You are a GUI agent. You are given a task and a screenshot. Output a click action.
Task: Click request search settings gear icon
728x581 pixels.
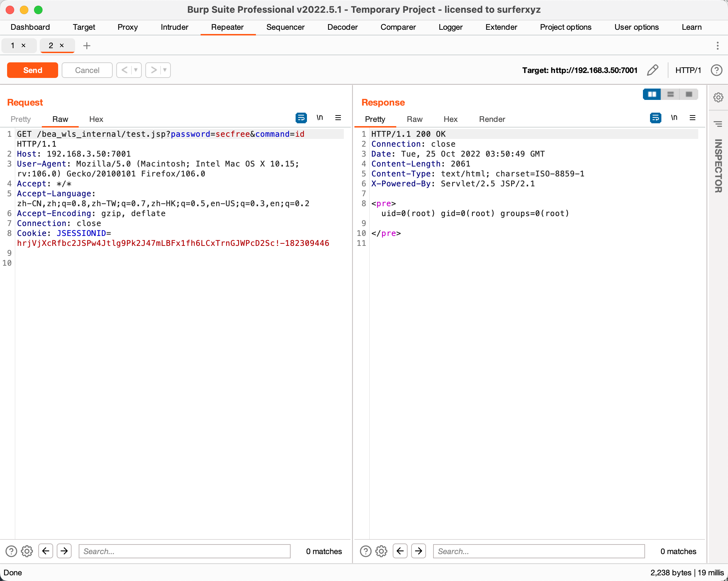[x=27, y=551]
